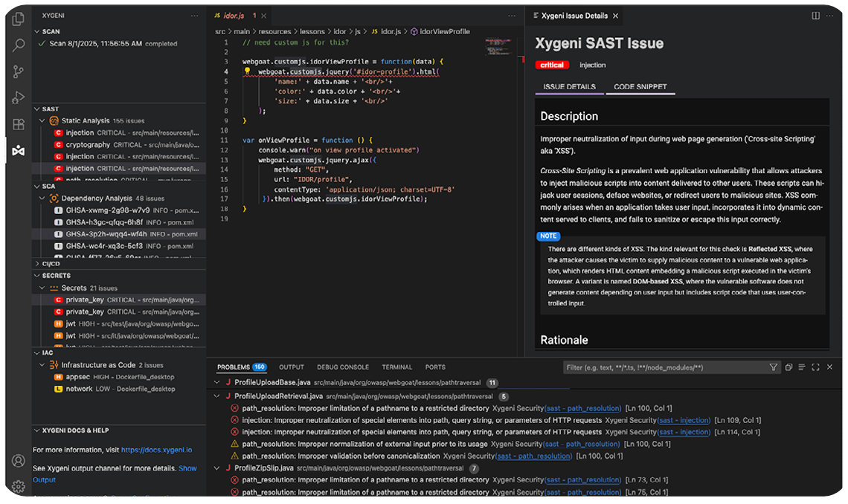Screen dimensions: 848x504
Task: Click the lightbulb quick-fix icon in the editor
Action: pyautogui.click(x=248, y=72)
